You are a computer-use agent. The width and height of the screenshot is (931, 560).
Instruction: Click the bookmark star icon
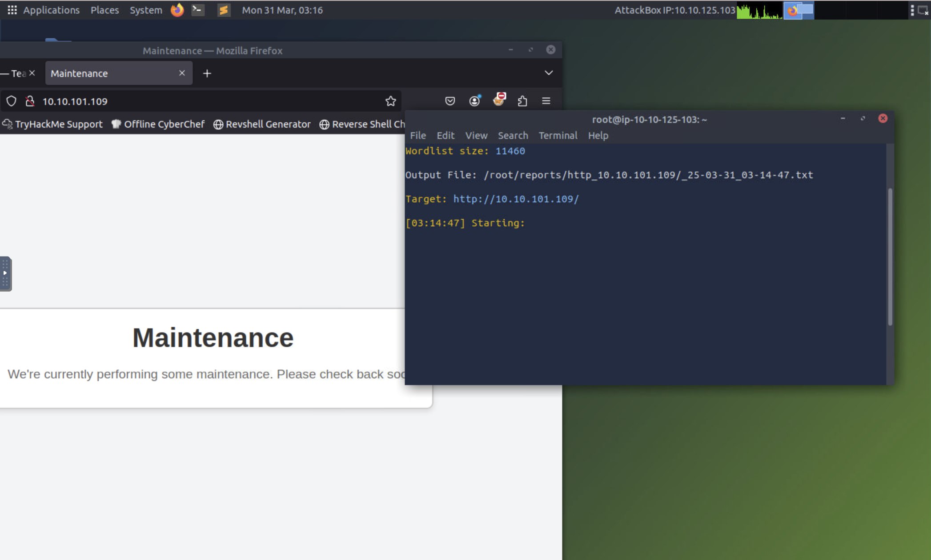point(390,101)
